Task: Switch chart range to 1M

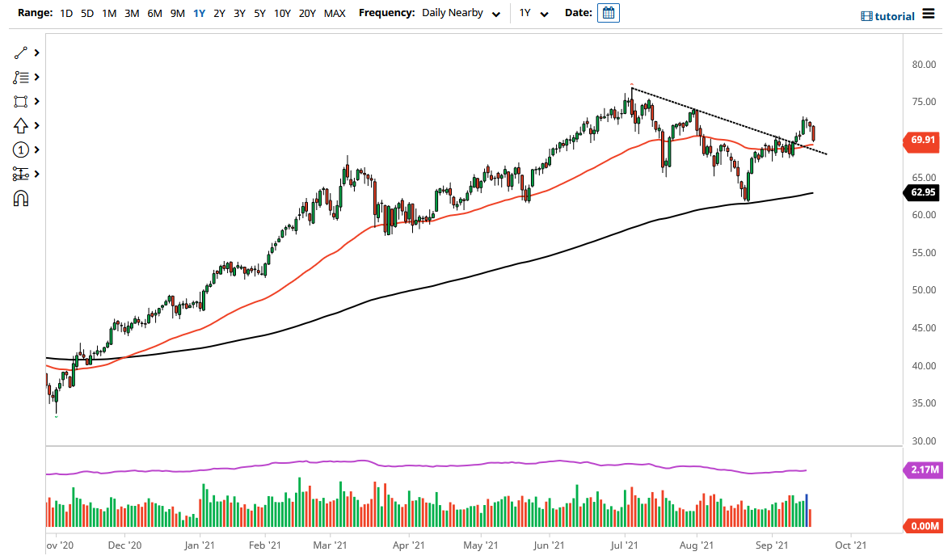Action: (109, 13)
